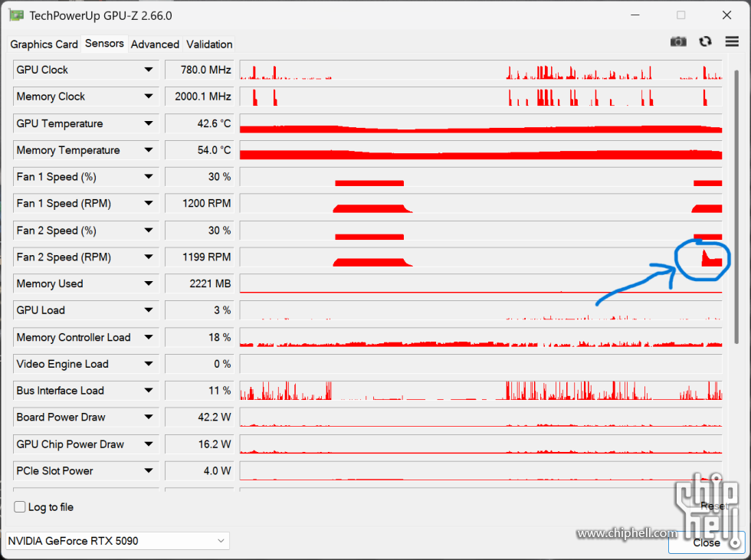Screen dimensions: 751x560
Task: Click the Board Power Draw value 42.2 W
Action: coord(199,418)
